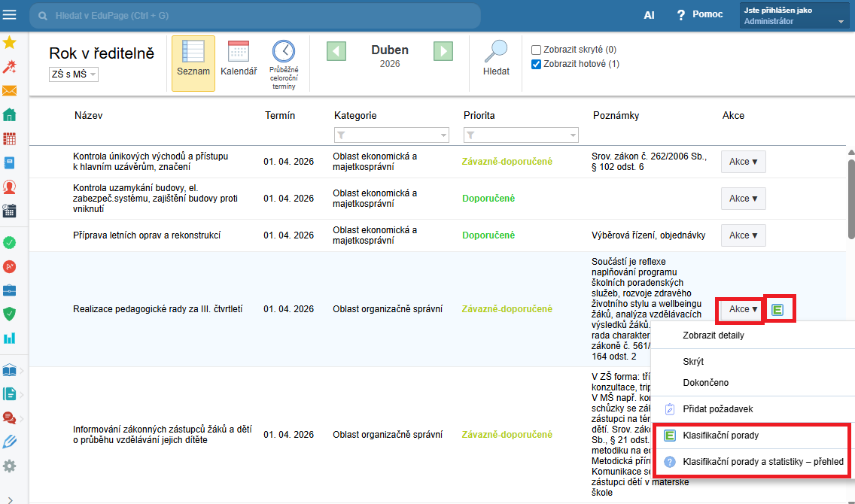
Task: Click the Hledat magnifier icon
Action: (496, 59)
